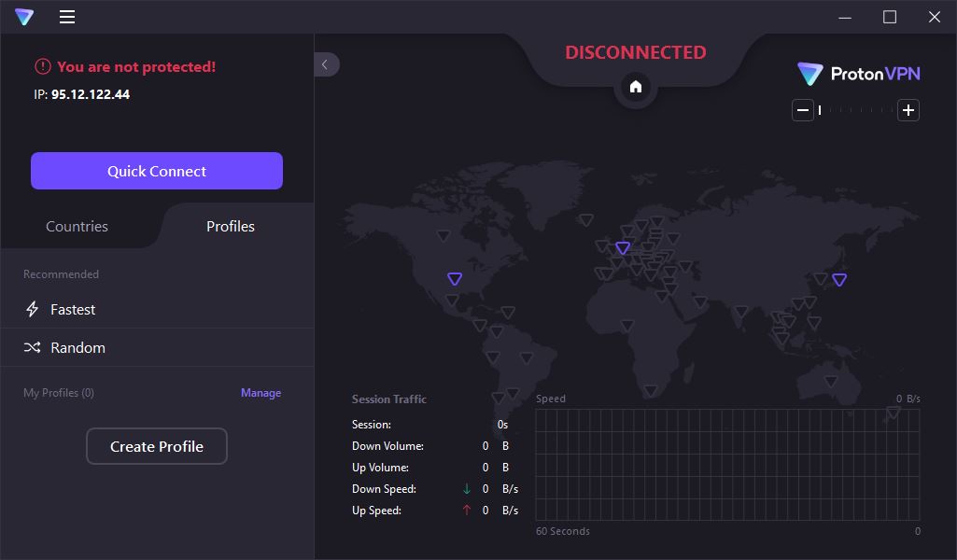Image resolution: width=957 pixels, height=560 pixels.
Task: Click the South Africa server marker
Action: coord(651,390)
